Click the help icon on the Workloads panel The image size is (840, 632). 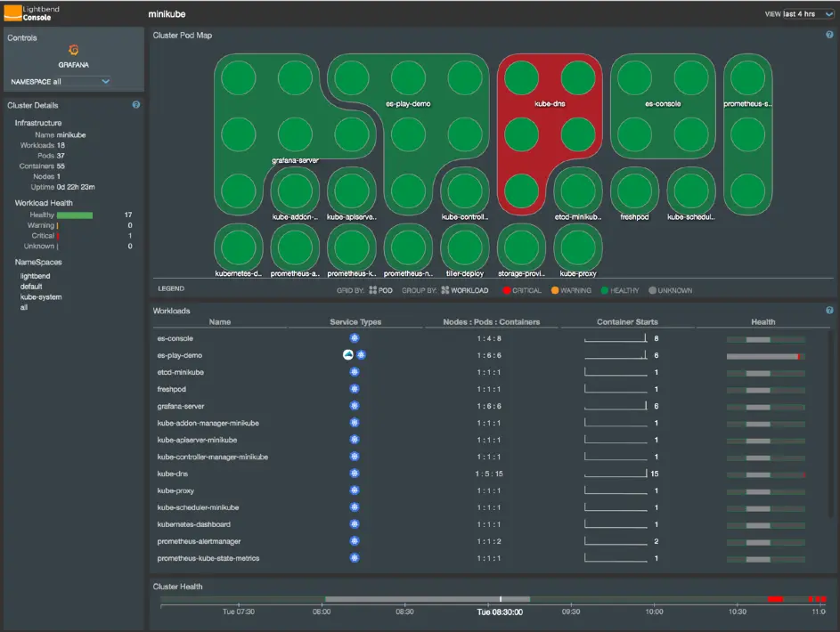831,310
